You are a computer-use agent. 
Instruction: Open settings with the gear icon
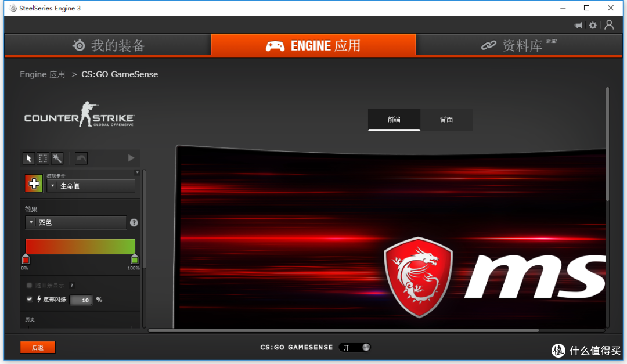pos(593,25)
